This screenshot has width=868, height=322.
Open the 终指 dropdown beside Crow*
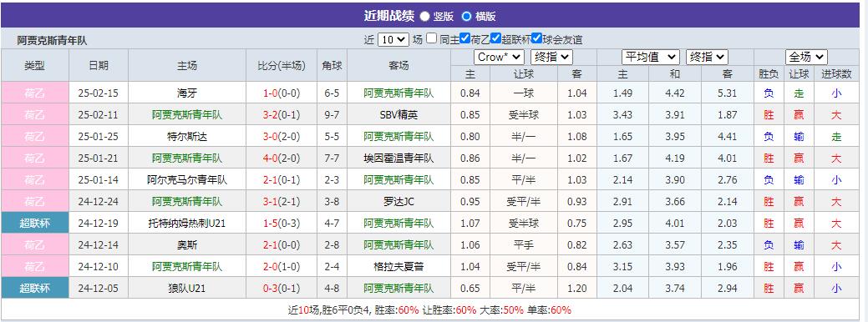tap(551, 57)
